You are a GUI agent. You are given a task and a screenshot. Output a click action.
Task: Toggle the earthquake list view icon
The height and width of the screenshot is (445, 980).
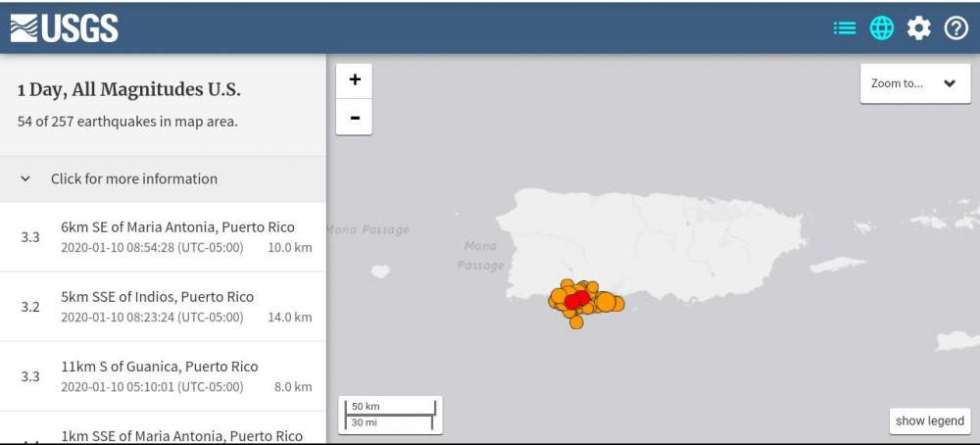[x=844, y=28]
